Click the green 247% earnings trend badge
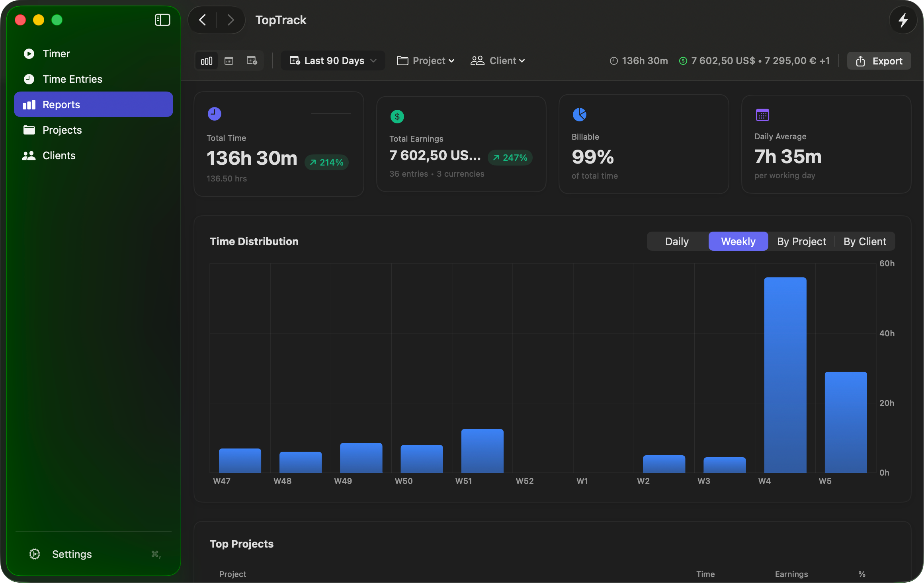924x583 pixels. pyautogui.click(x=510, y=157)
